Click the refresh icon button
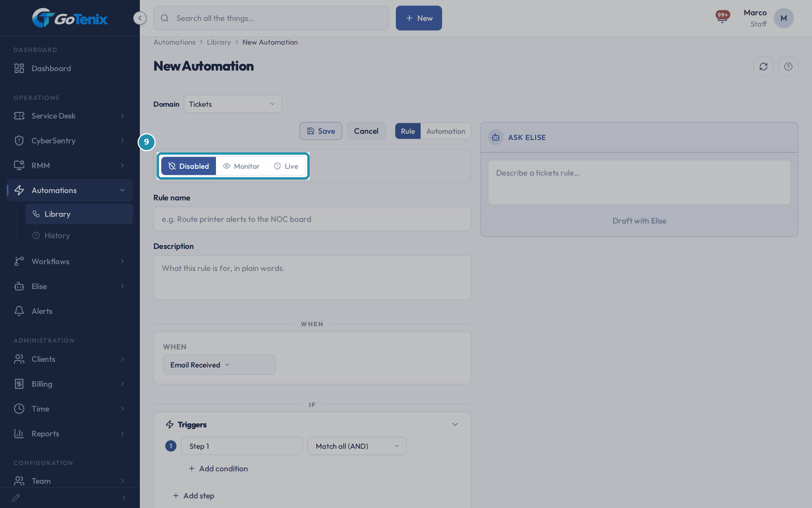This screenshot has width=812, height=508. 763,67
